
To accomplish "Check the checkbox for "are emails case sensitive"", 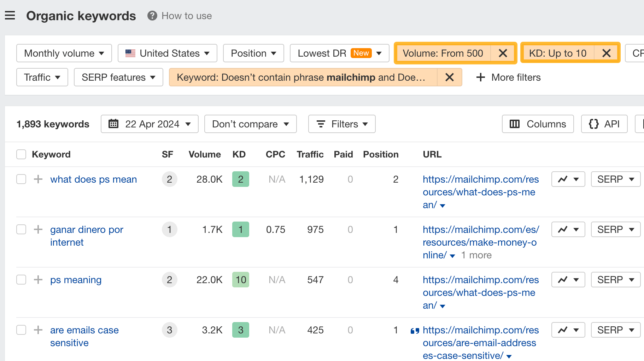I will 21,330.
